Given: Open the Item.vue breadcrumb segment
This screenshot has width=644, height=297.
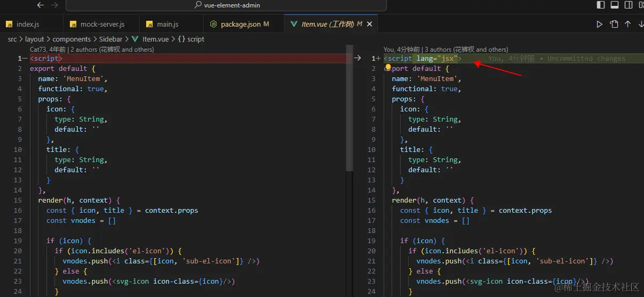Looking at the screenshot, I should point(155,39).
